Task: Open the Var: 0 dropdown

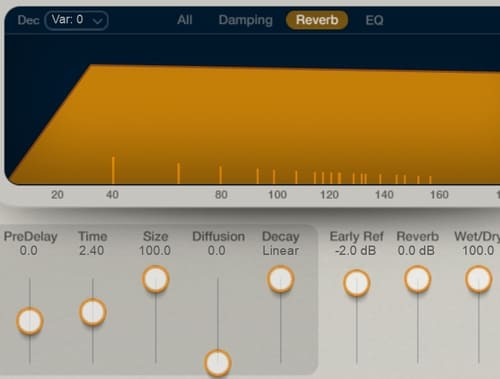Action: 76,21
